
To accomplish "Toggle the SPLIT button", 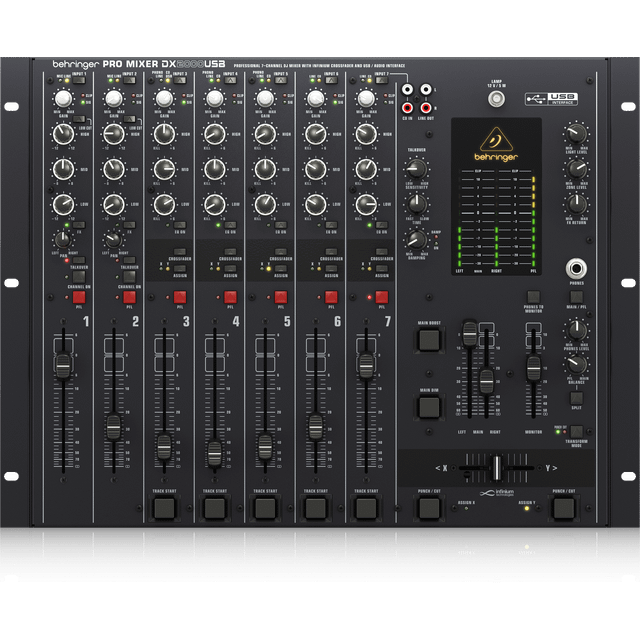I will [576, 398].
